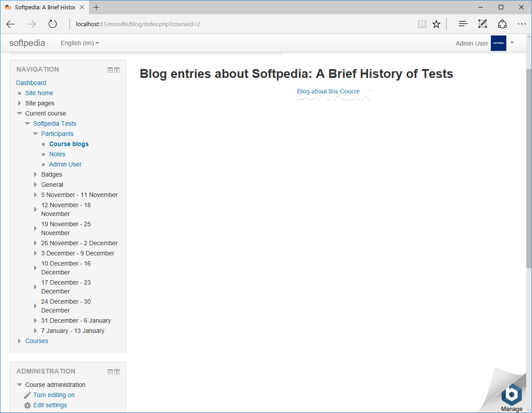Screen dimensions: 532x413
Task: Reload the page with the refresh icon
Action: coord(53,24)
